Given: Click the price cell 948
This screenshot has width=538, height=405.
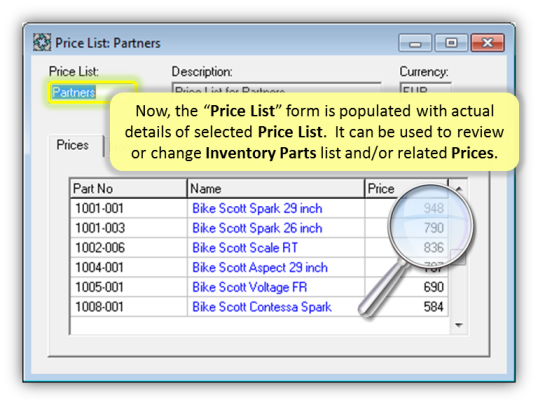Looking at the screenshot, I should coord(406,208).
